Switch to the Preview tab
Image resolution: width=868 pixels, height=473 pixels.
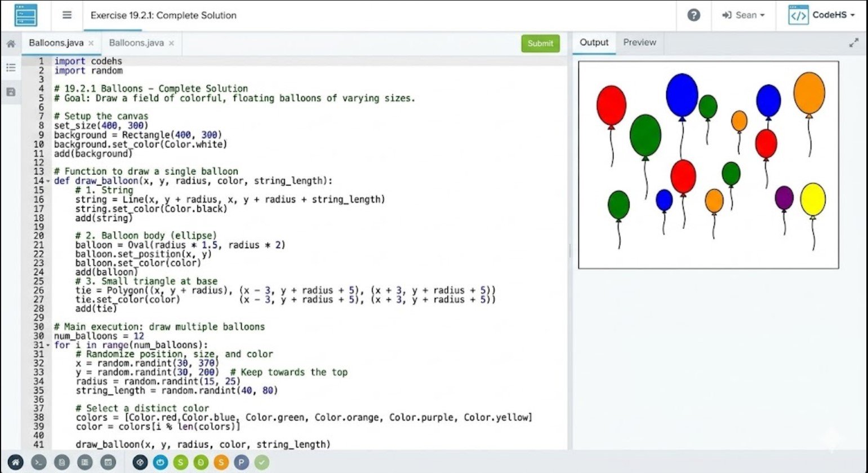click(x=639, y=42)
